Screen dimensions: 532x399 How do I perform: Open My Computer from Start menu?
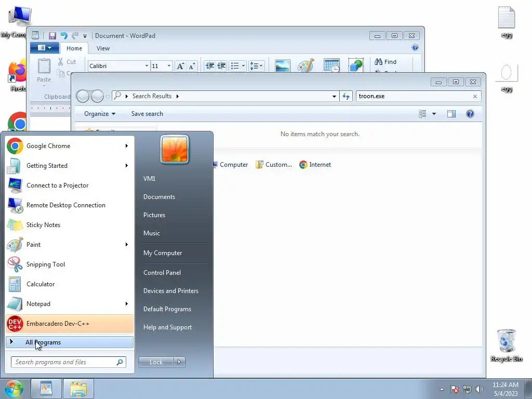click(x=163, y=253)
